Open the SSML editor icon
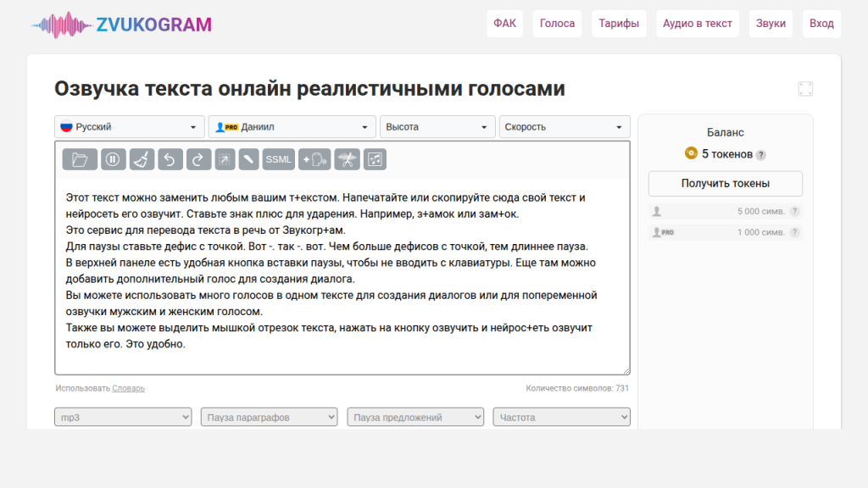 pyautogui.click(x=278, y=158)
